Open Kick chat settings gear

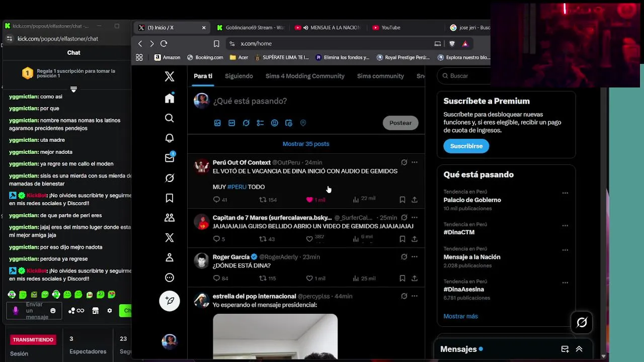(x=110, y=311)
